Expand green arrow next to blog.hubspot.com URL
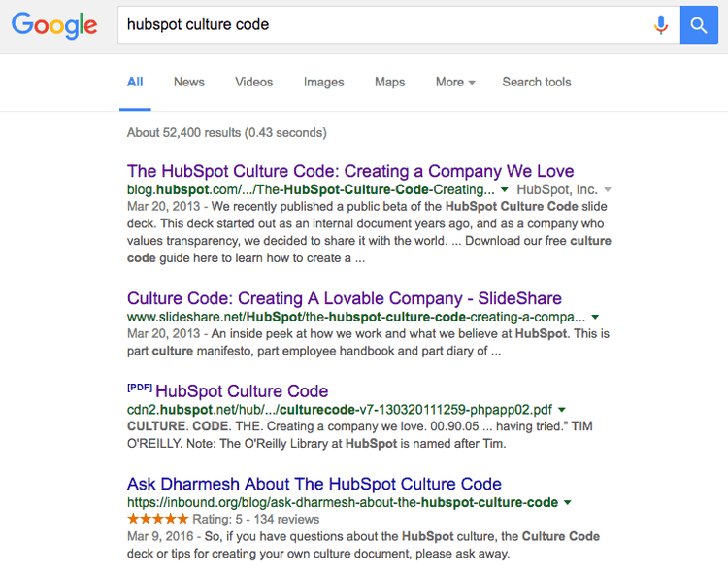The image size is (728, 575). coord(504,190)
